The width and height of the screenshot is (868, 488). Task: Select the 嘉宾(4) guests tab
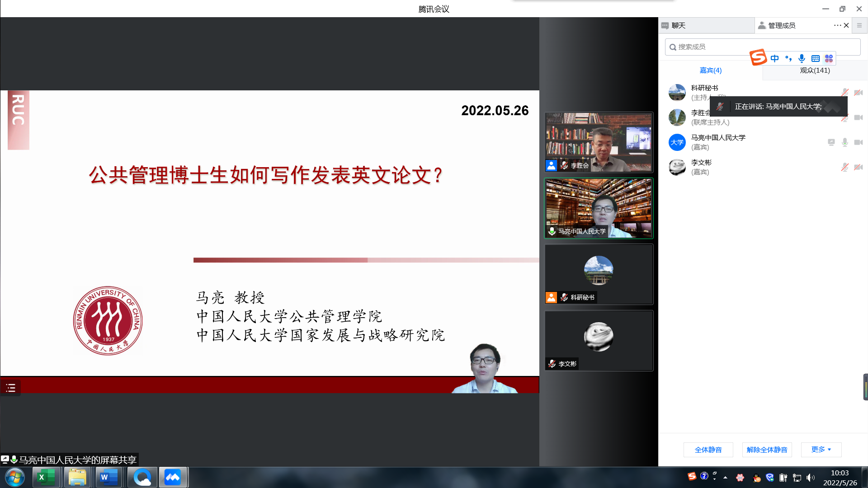pyautogui.click(x=710, y=70)
